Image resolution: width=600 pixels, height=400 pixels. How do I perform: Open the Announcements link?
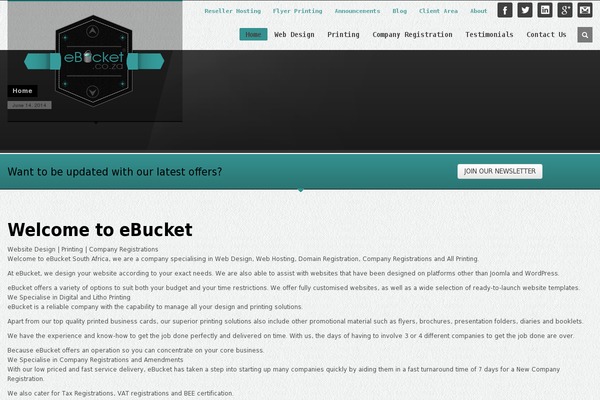(357, 11)
